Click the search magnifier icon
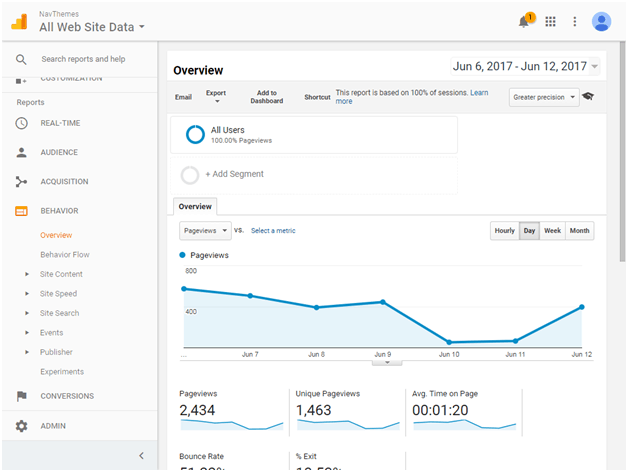Screen dimensions: 628x472 (x=21, y=60)
